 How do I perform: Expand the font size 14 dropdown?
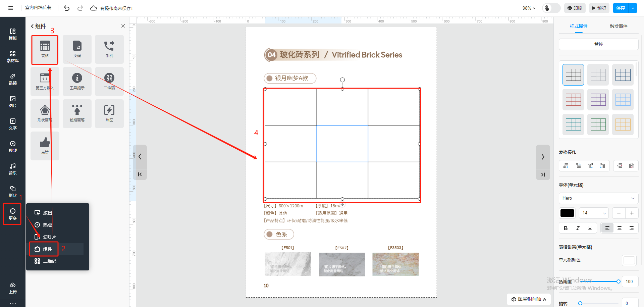(594, 213)
